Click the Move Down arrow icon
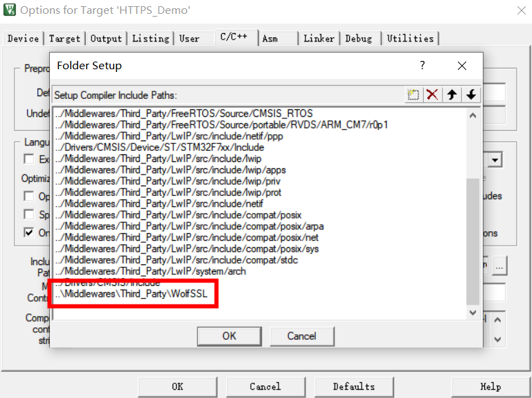532x398 pixels. click(471, 95)
